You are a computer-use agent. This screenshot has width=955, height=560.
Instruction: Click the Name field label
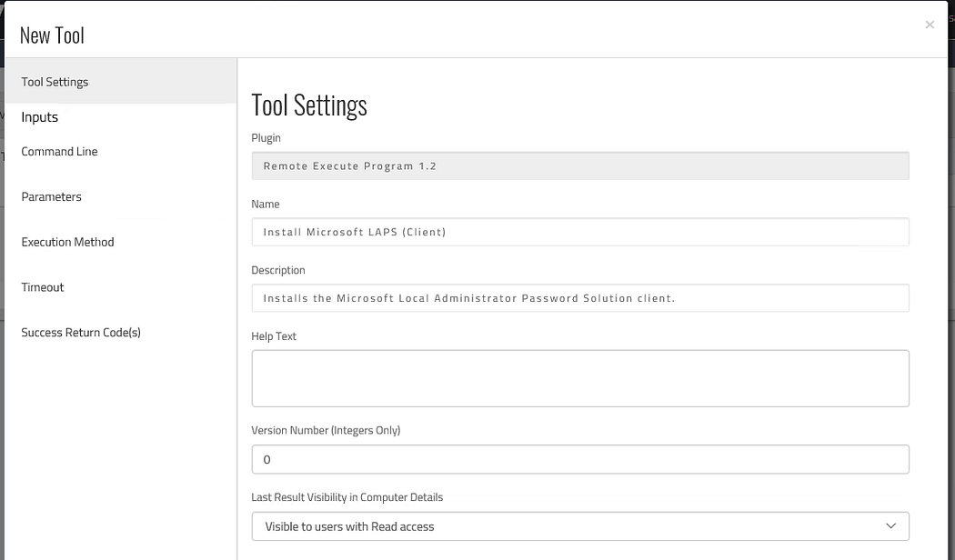coord(266,205)
